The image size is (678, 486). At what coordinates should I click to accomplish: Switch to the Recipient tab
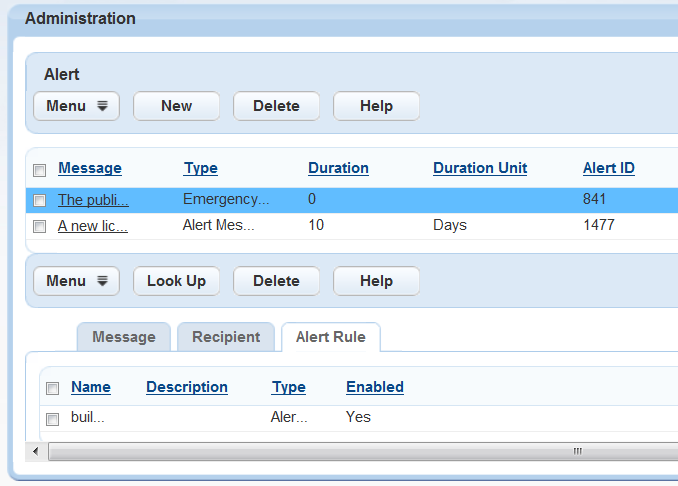point(226,337)
